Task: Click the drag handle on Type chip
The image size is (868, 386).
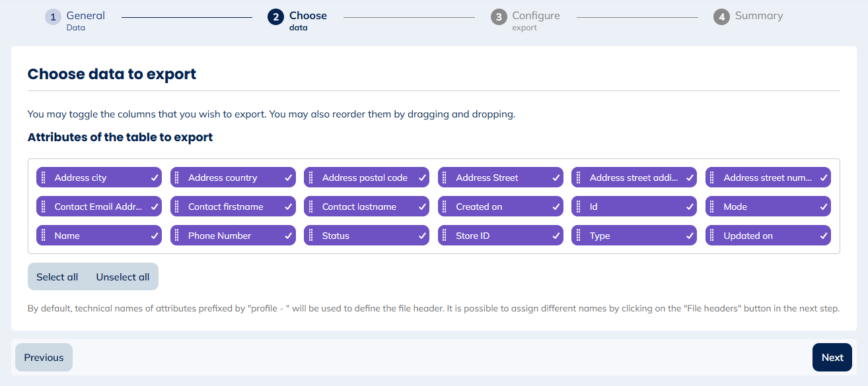Action: 578,236
